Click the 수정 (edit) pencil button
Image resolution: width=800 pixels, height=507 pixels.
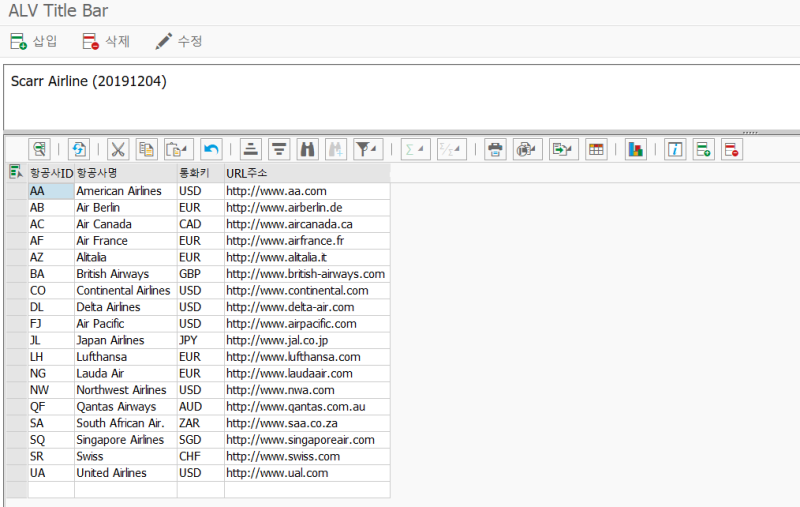(179, 41)
